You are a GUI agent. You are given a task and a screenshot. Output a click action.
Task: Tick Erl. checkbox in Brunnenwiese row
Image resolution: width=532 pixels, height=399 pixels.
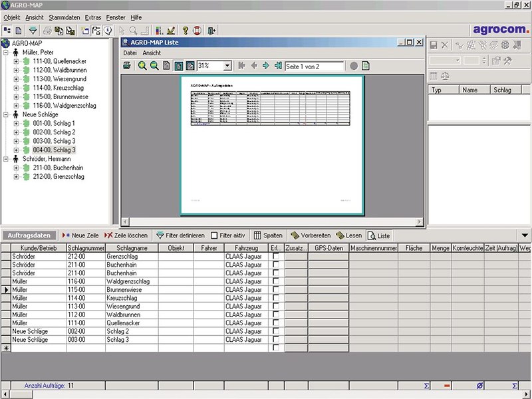(x=276, y=291)
